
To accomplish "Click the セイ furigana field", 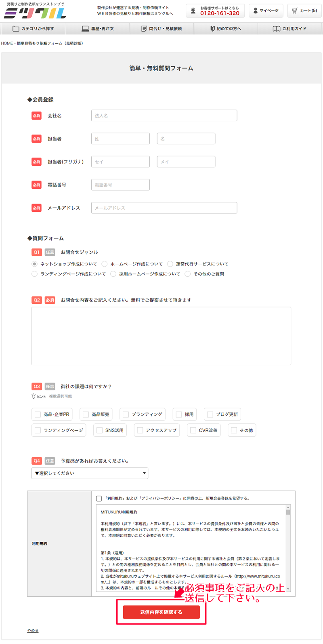I will (x=120, y=162).
